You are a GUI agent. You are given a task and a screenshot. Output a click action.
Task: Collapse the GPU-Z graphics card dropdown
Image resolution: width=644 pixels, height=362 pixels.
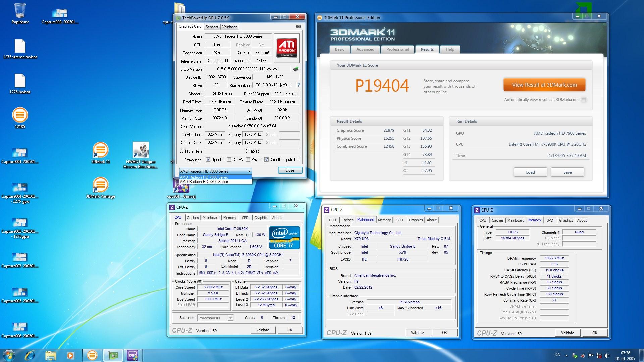249,171
